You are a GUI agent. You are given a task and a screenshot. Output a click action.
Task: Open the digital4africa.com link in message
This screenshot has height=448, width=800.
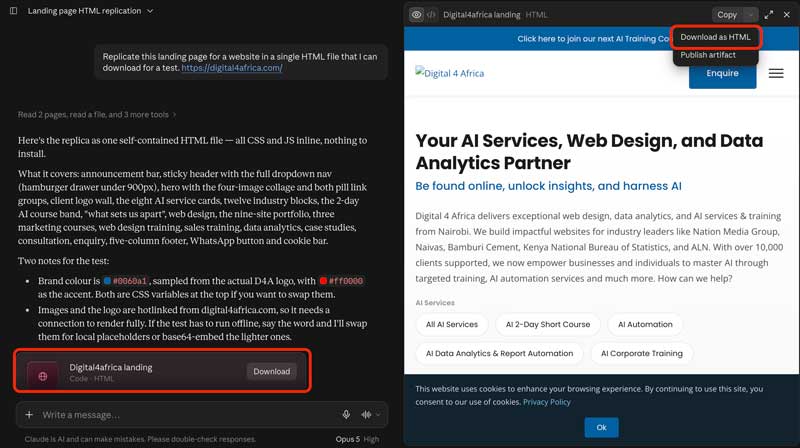coord(232,68)
